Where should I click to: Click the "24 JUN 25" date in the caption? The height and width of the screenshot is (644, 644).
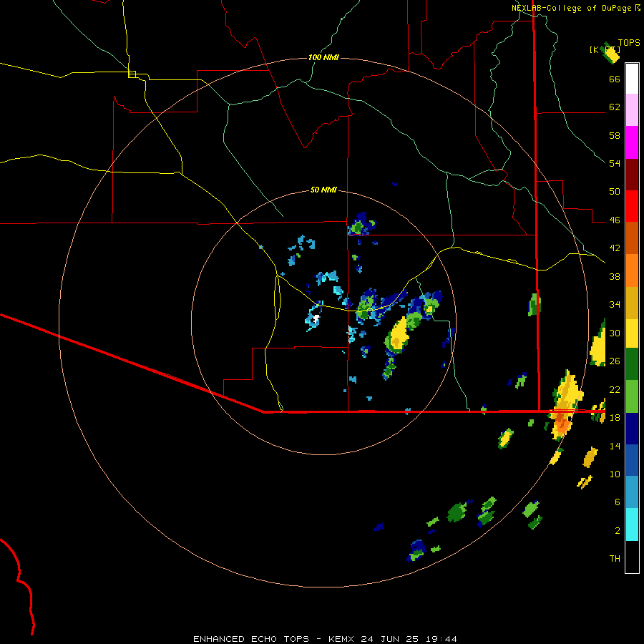tap(390, 639)
